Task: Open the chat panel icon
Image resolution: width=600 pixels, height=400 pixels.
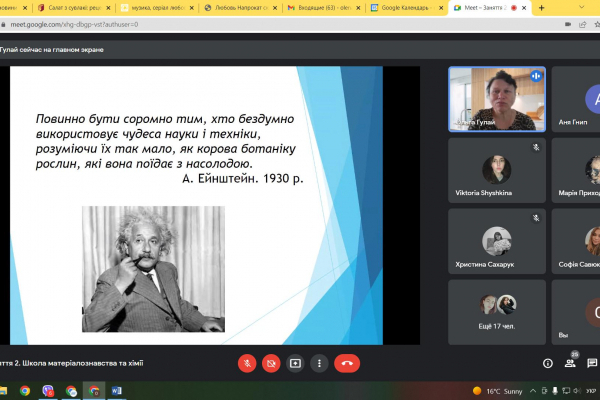Action: (x=592, y=363)
